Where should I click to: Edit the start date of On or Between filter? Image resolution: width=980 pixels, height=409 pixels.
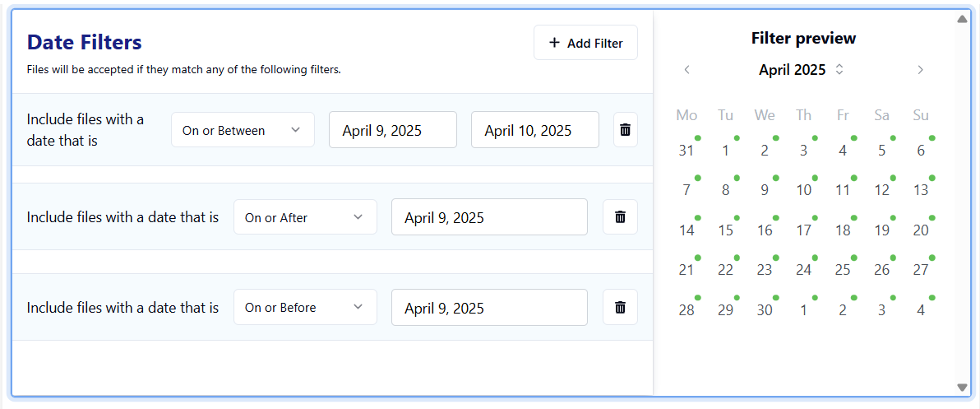[392, 130]
